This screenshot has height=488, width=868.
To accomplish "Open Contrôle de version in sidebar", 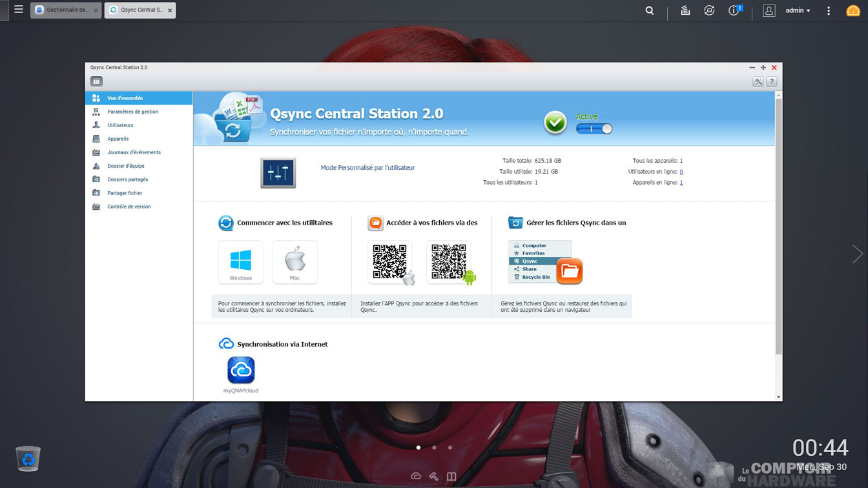I will click(x=129, y=207).
